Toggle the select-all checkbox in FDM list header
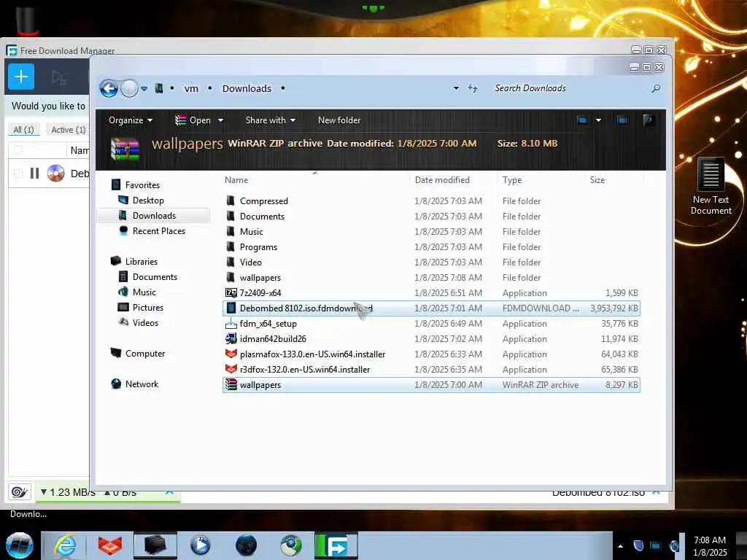Screen dimensions: 747x560 click(x=18, y=150)
